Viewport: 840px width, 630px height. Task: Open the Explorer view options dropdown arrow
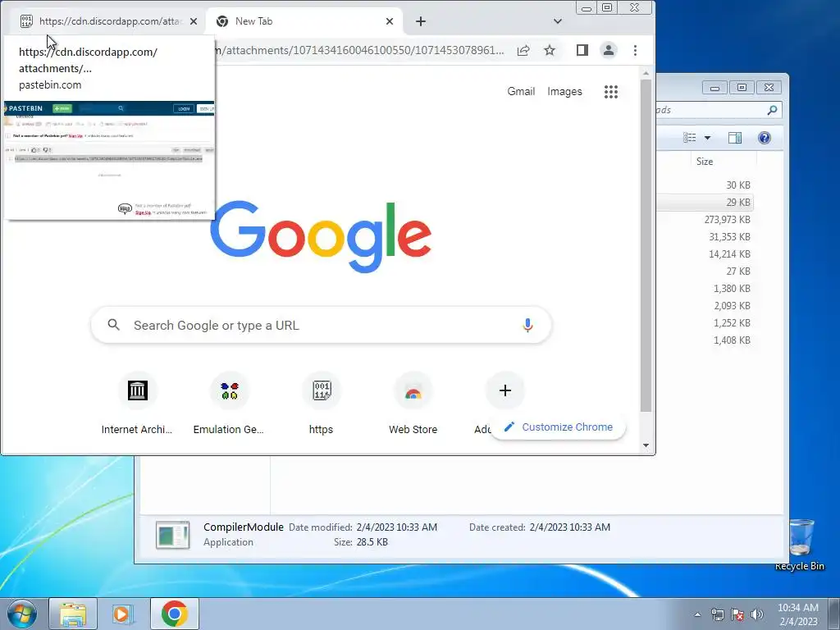click(707, 138)
